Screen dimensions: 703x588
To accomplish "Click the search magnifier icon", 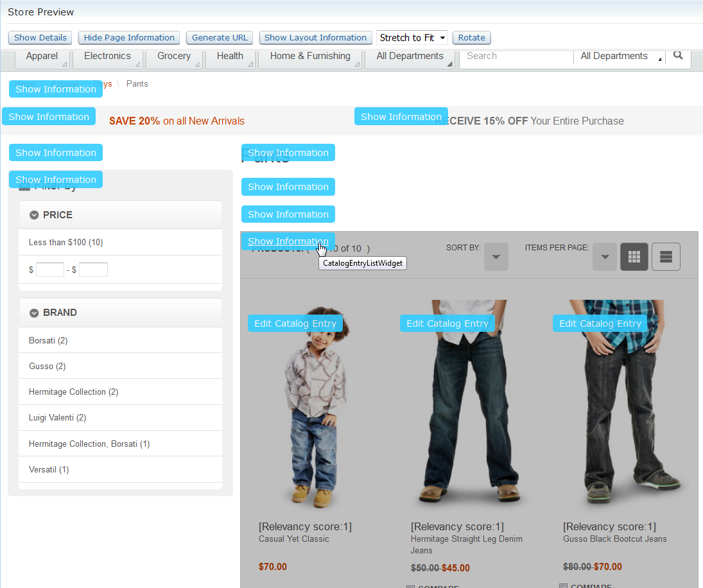I will tap(678, 56).
